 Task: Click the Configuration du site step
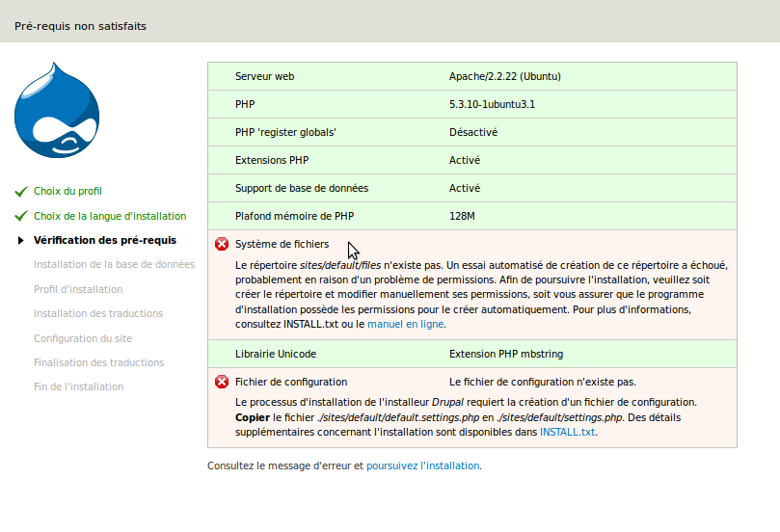(83, 338)
